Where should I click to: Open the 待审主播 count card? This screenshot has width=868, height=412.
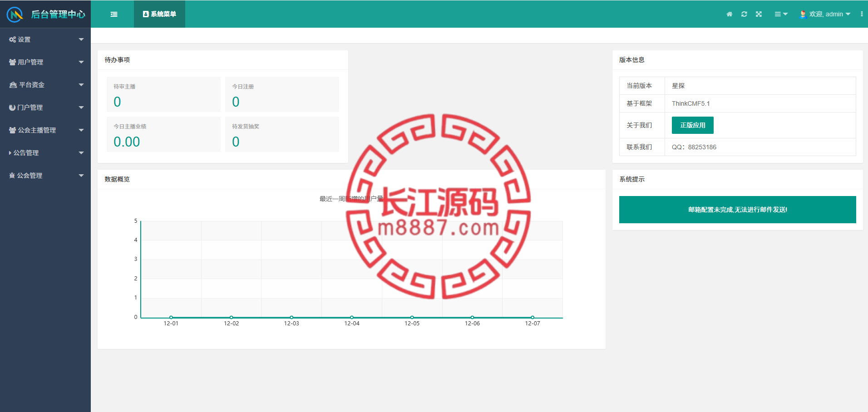click(x=163, y=94)
